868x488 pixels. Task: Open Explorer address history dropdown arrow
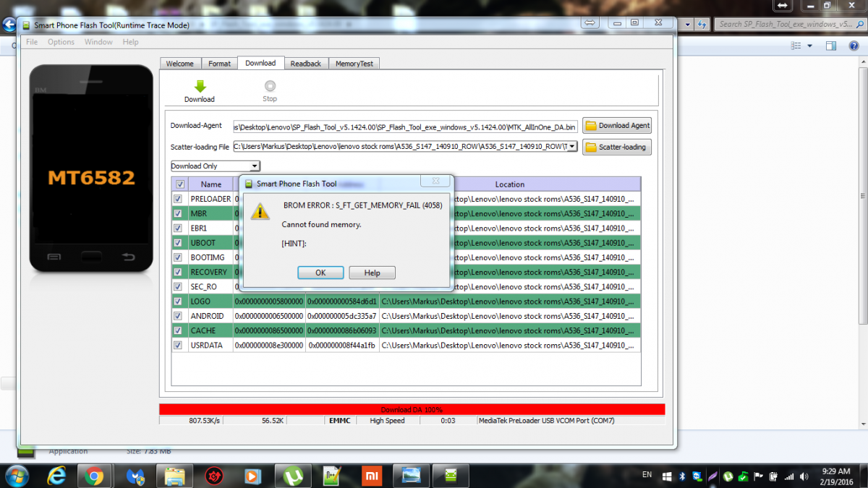pos(688,24)
